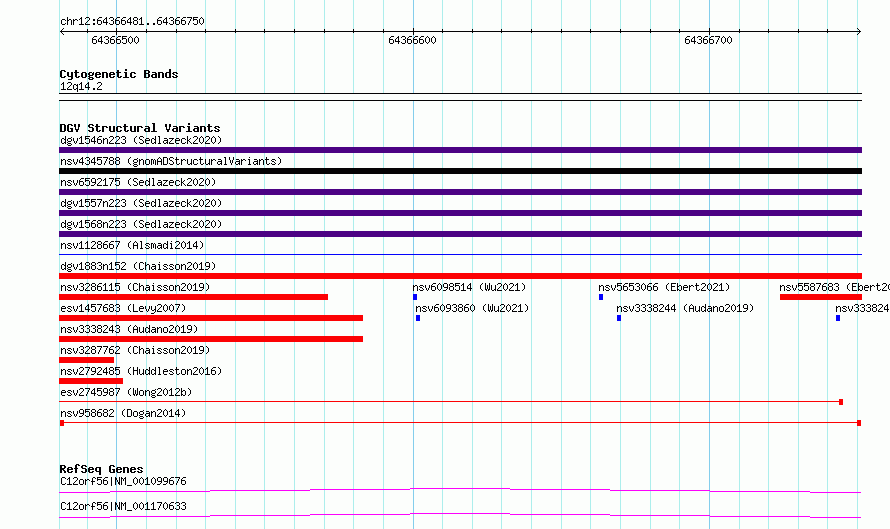Open variant dgv1883n152 (Chaisson2019)
Screen dimensions: 890x529
click(x=138, y=266)
